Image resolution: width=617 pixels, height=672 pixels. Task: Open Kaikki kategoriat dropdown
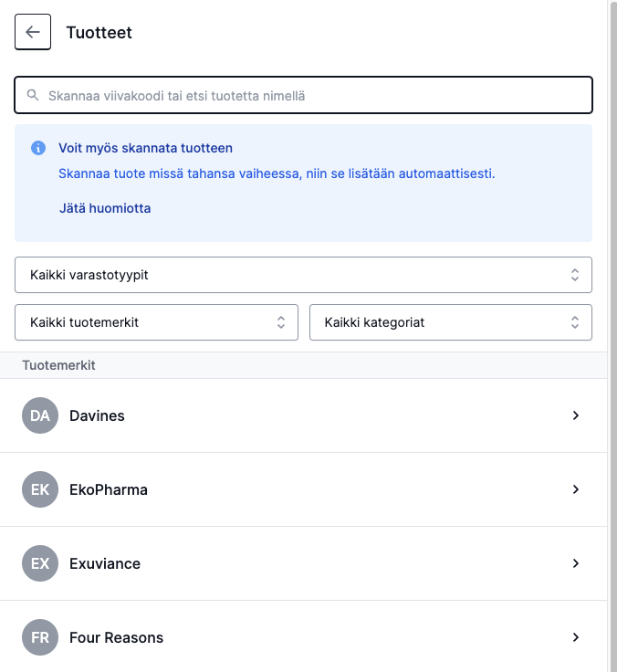(x=451, y=322)
